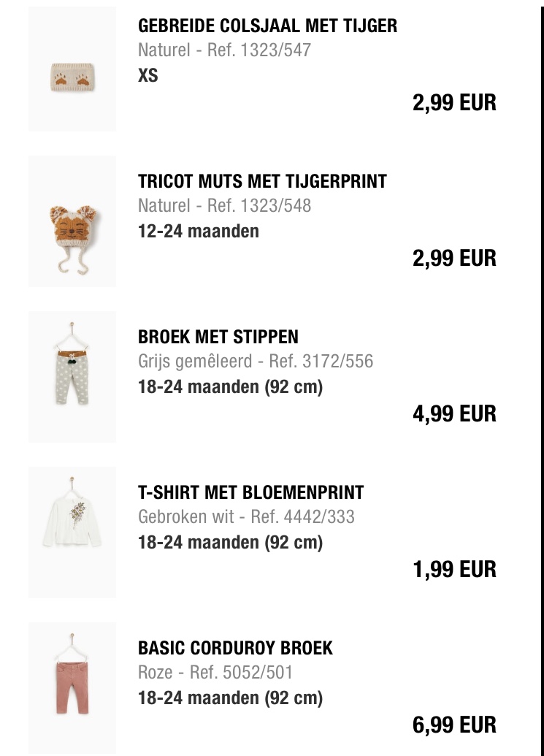Viewport: 544px width, 756px height.
Task: Select the TRICOT MUTS MET TIJGERPRINT title
Action: (x=262, y=181)
